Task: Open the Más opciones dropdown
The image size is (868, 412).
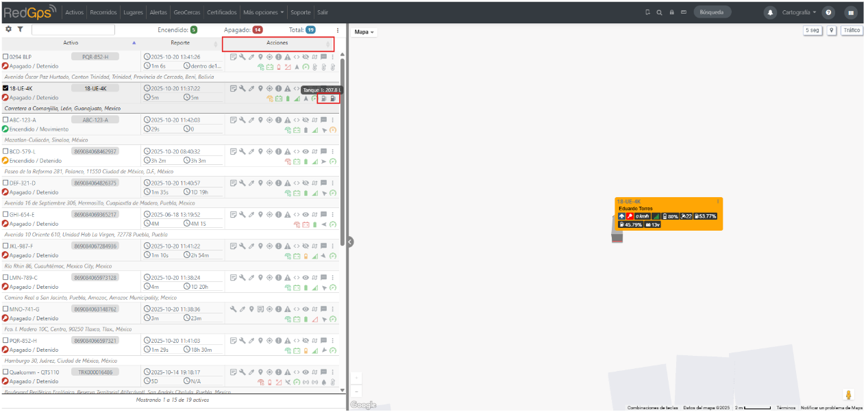Action: coord(264,12)
